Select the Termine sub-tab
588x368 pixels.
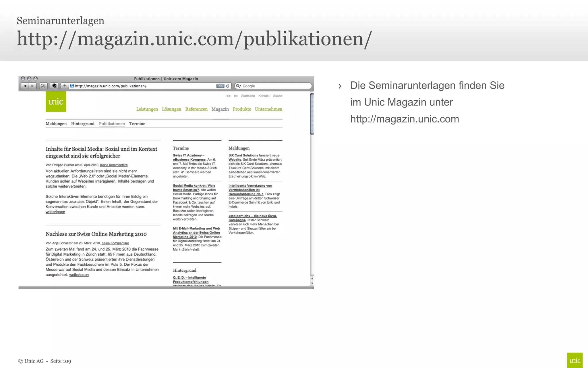[x=137, y=124]
